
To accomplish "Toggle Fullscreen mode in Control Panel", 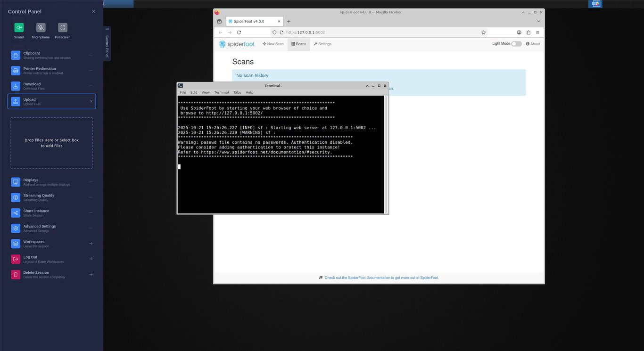I will (x=63, y=27).
